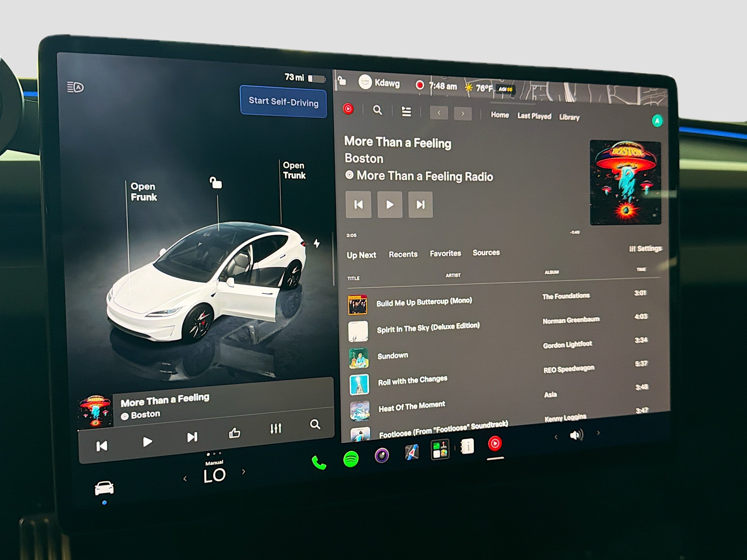Select artist Norman Greenbaum in the list
The width and height of the screenshot is (747, 560).
point(571,320)
